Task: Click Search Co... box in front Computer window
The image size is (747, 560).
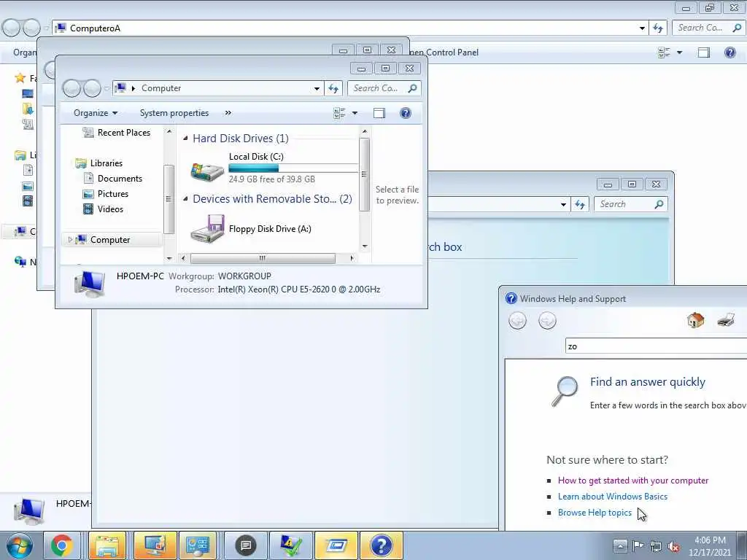Action: [x=384, y=88]
